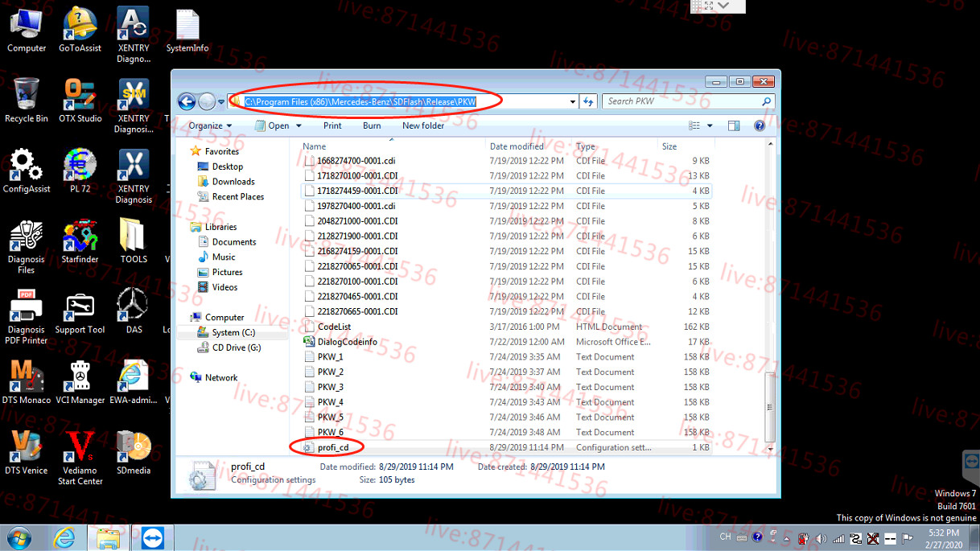Screen dimensions: 980x551
Task: Open ConfigAssist desktop shortcut
Action: point(26,171)
